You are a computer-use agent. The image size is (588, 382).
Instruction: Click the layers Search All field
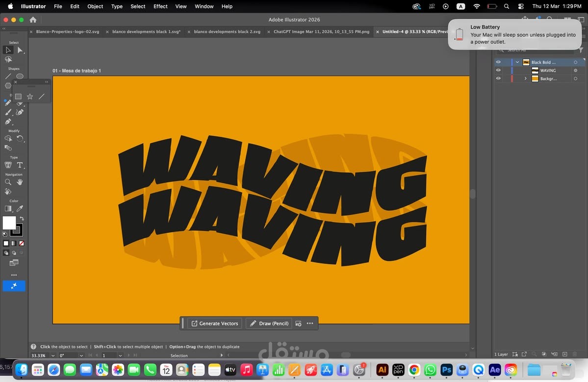(536, 50)
